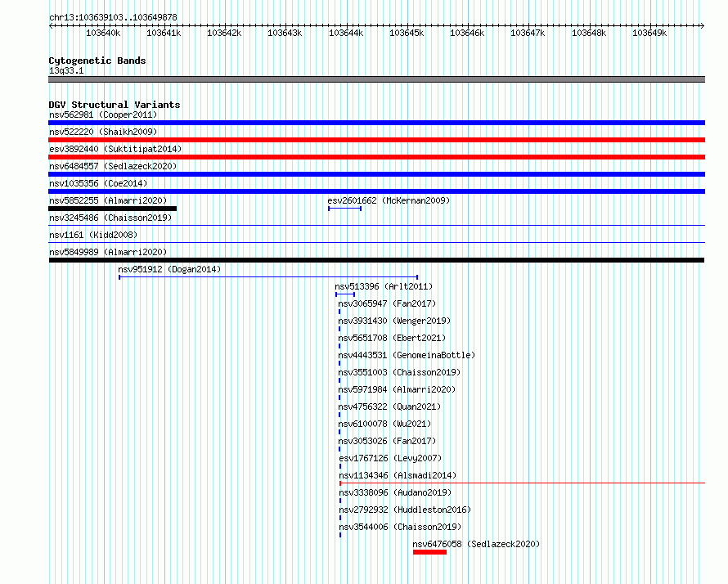Open nsv3053026 (Fan2017) variant label
The image size is (728, 584).
[387, 441]
